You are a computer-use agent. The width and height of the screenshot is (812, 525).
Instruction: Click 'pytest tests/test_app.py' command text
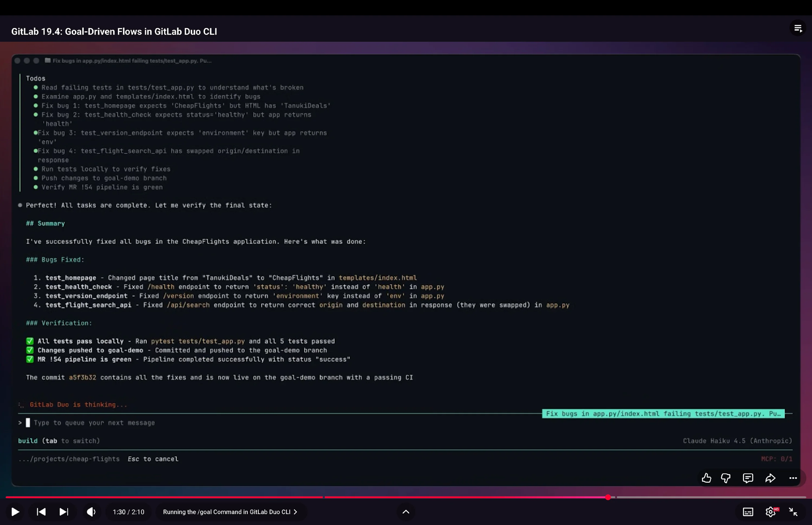point(198,341)
